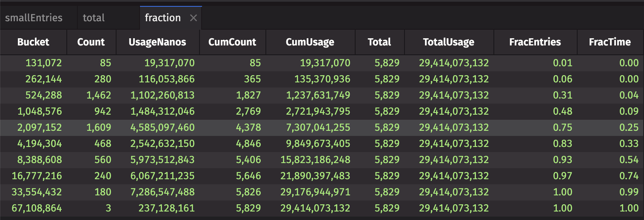Viewport: 644px width, 220px height.
Task: Click the Total column header
Action: click(x=379, y=42)
